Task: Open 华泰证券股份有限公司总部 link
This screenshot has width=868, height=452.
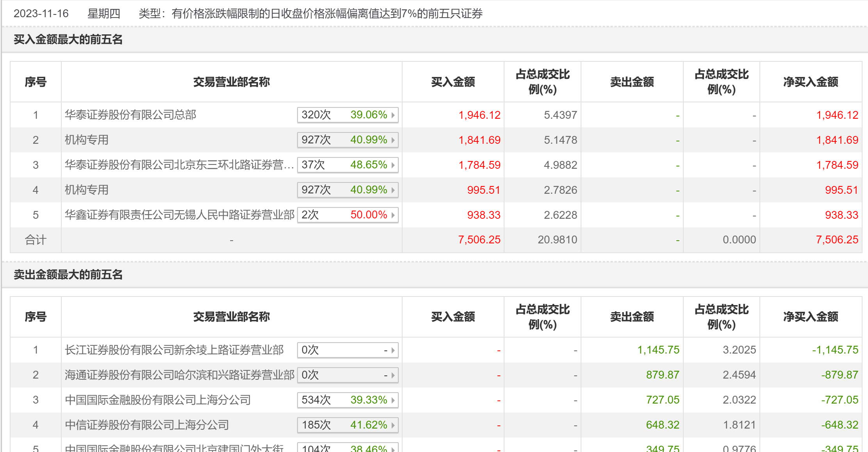Action: point(130,115)
